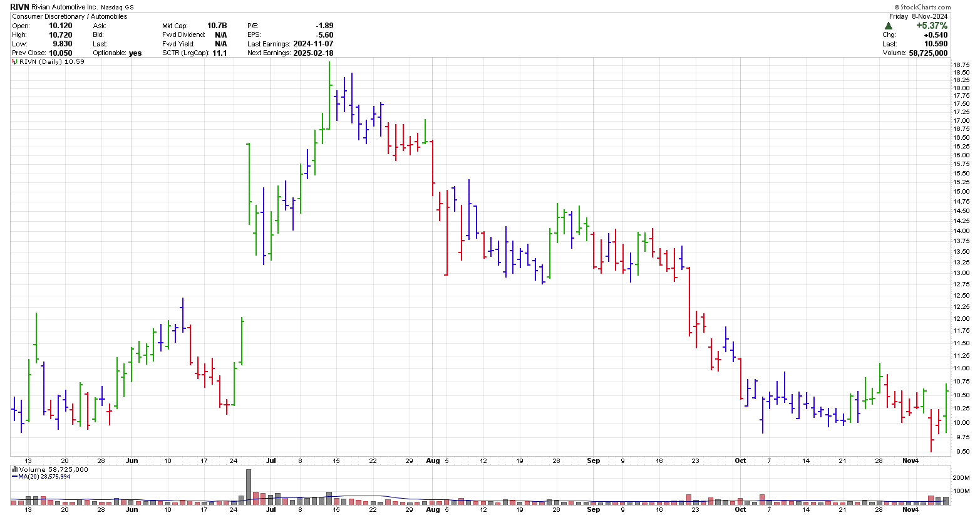This screenshot has height=515, width=980.
Task: Click the Last Earnings date 2024-11-07
Action: coord(313,44)
